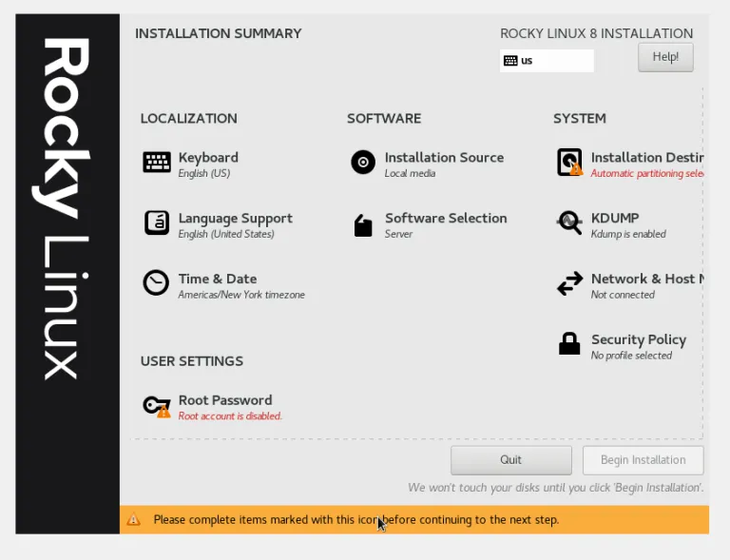Open the Installation Destination label
This screenshot has height=560, width=730.
[647, 157]
